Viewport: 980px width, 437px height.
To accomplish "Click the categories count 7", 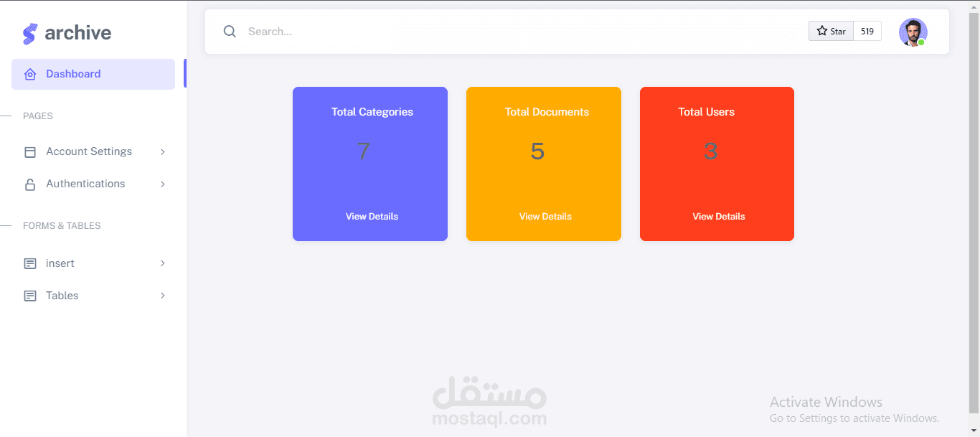I will (x=364, y=151).
